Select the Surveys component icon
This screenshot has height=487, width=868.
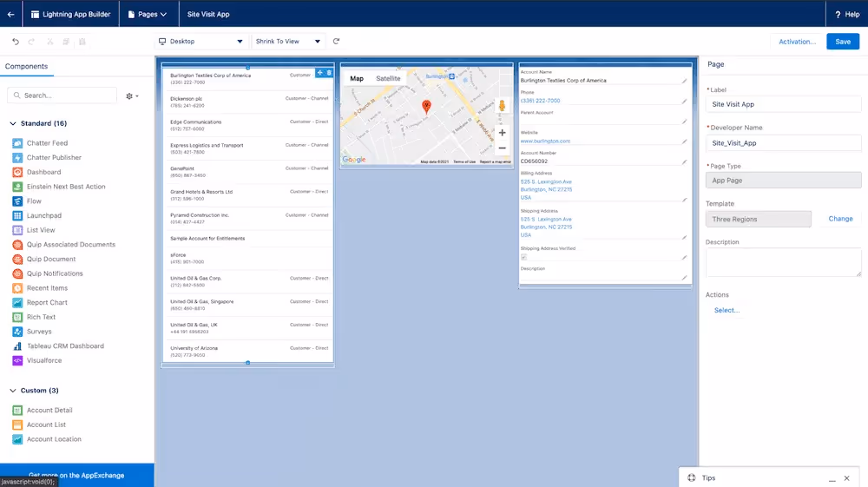click(17, 332)
